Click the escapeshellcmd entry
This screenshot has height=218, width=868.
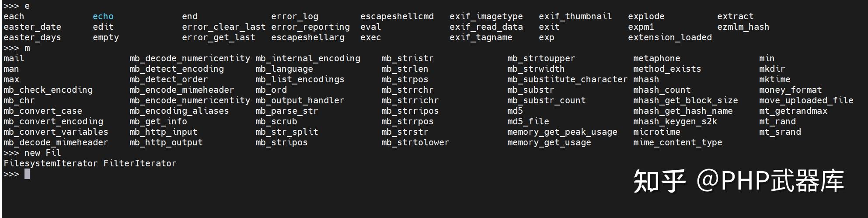click(397, 17)
